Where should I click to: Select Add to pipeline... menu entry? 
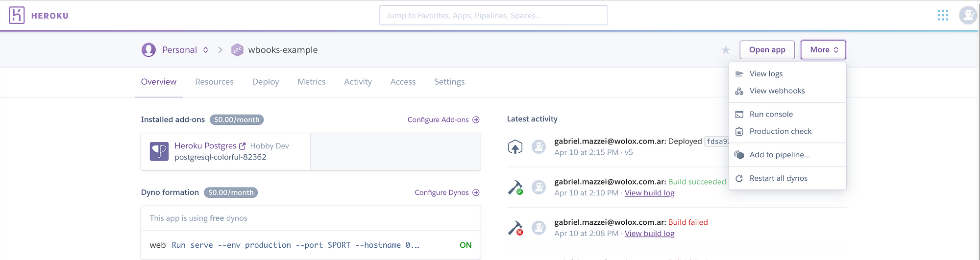(787, 155)
